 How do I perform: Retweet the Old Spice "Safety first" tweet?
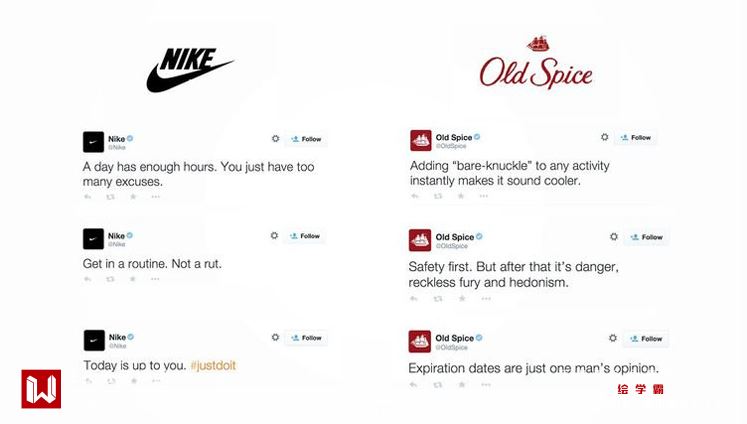coord(436,298)
